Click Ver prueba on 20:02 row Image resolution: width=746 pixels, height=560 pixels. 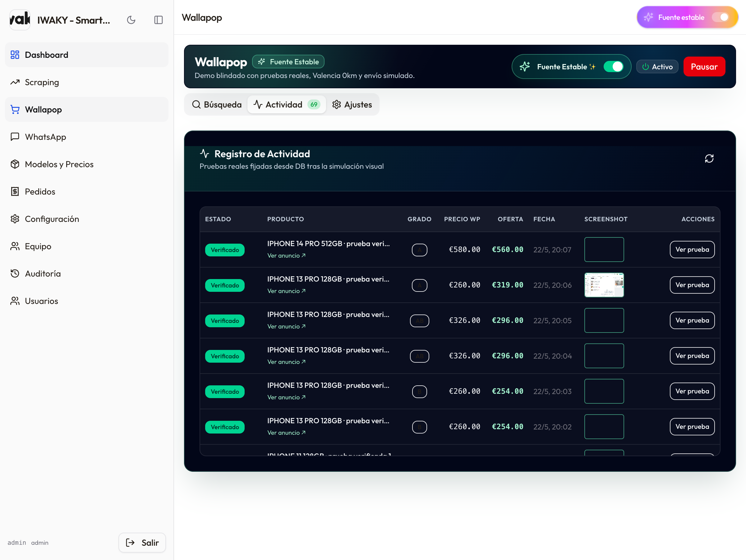692,426
